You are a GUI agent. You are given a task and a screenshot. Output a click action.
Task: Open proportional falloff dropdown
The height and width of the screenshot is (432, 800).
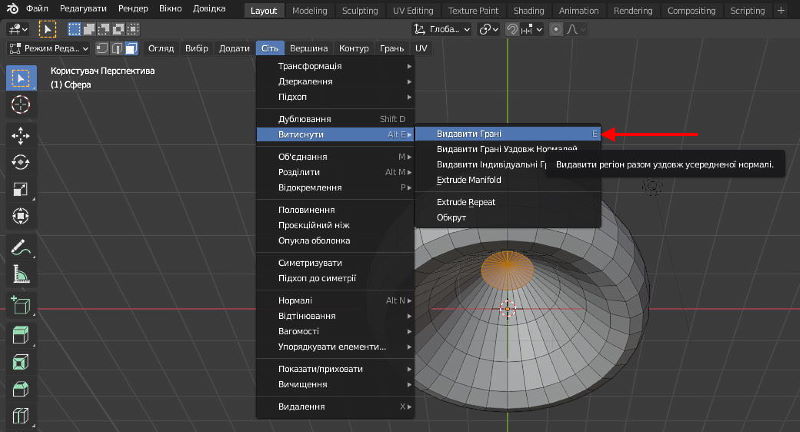pos(576,30)
